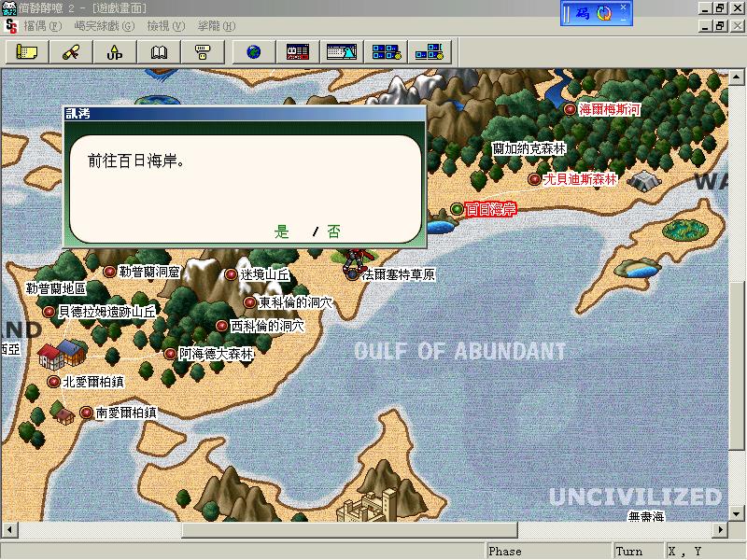
Task: Click the horizontal scrollbar thumb
Action: pyautogui.click(x=349, y=529)
